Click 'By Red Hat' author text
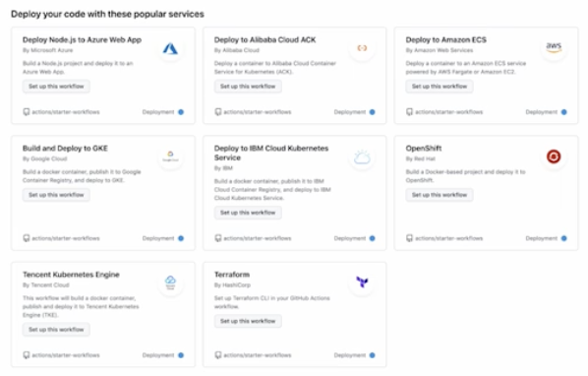588x376 pixels. coord(421,158)
